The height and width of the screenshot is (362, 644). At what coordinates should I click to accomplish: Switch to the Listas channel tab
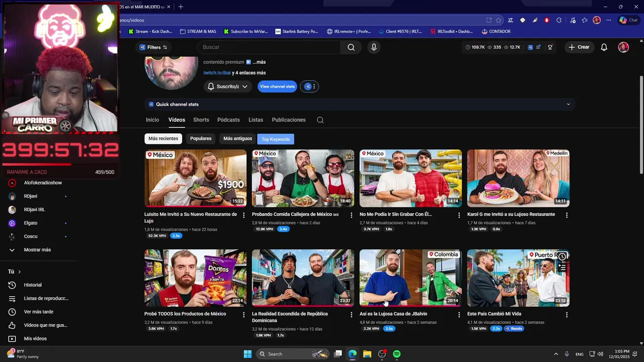point(256,120)
